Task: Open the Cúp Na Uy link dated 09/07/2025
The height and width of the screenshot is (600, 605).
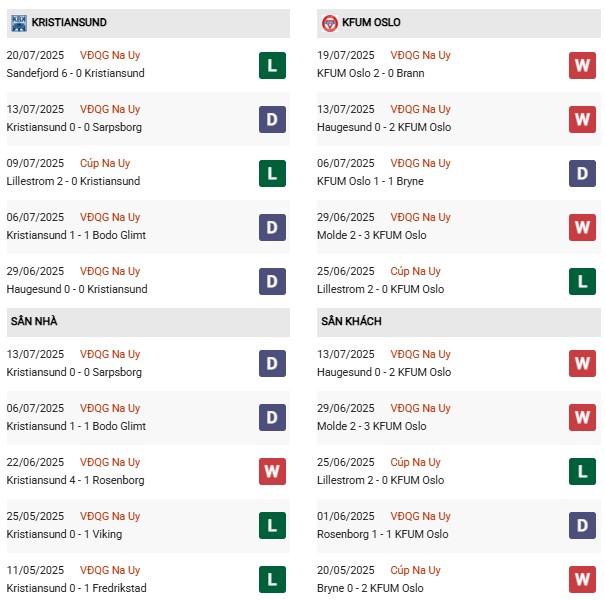Action: tap(110, 163)
